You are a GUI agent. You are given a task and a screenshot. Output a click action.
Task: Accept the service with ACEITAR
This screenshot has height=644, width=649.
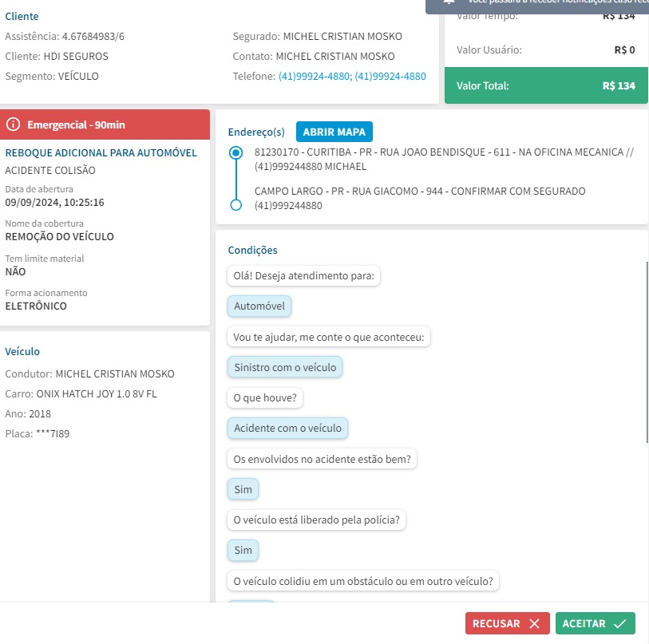point(596,623)
